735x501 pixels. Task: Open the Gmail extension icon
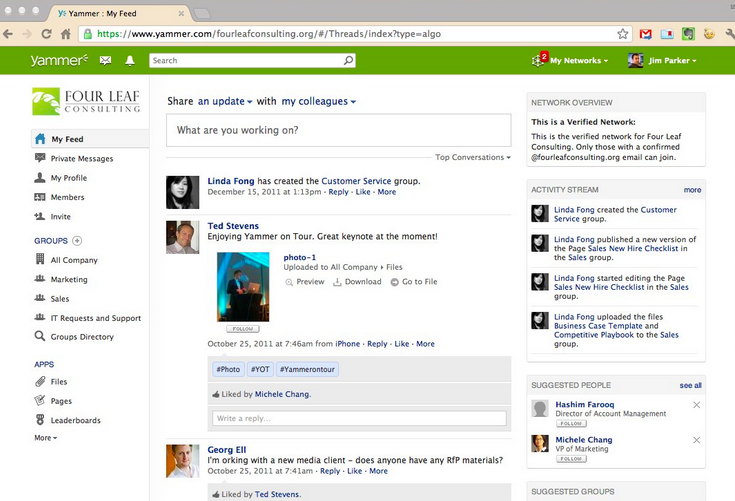coord(645,34)
